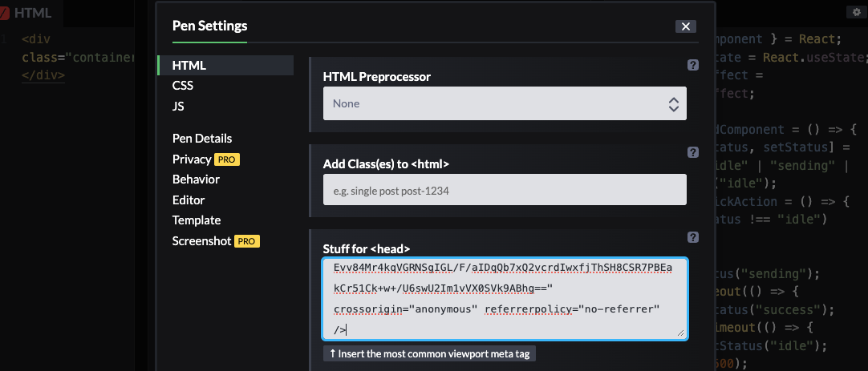Click the PRO badge next to Privacy
This screenshot has width=868, height=371.
pos(227,159)
